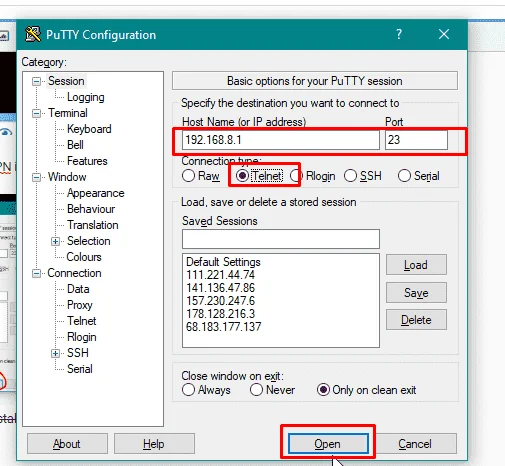Expand the Selection tree node
The height and width of the screenshot is (466, 505).
point(55,241)
